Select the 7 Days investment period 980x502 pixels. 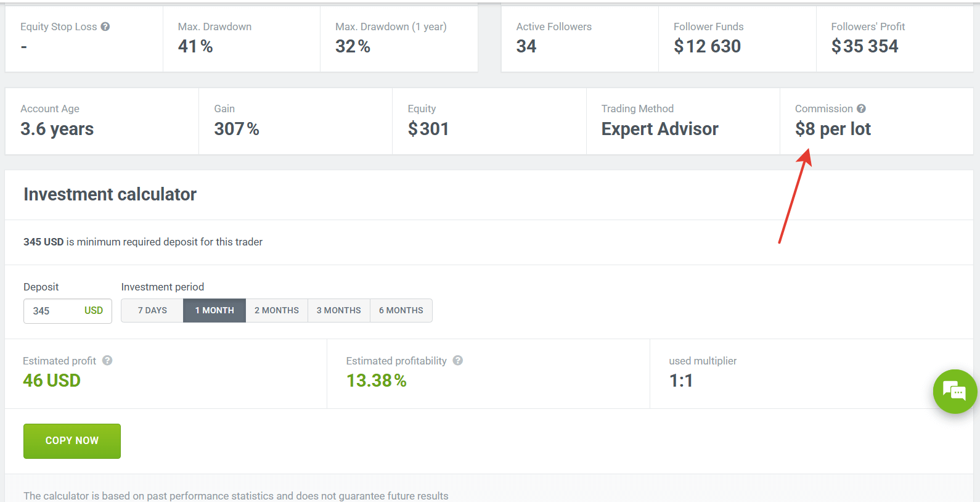(x=152, y=310)
